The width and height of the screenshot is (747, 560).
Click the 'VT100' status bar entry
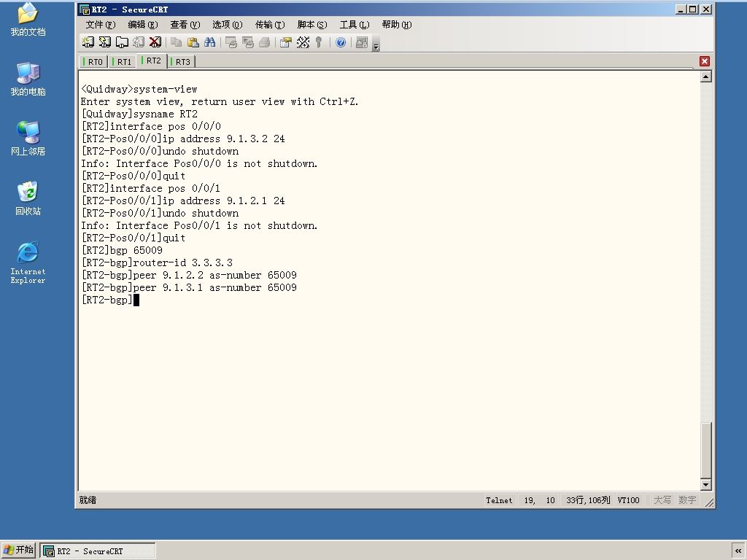coord(628,500)
